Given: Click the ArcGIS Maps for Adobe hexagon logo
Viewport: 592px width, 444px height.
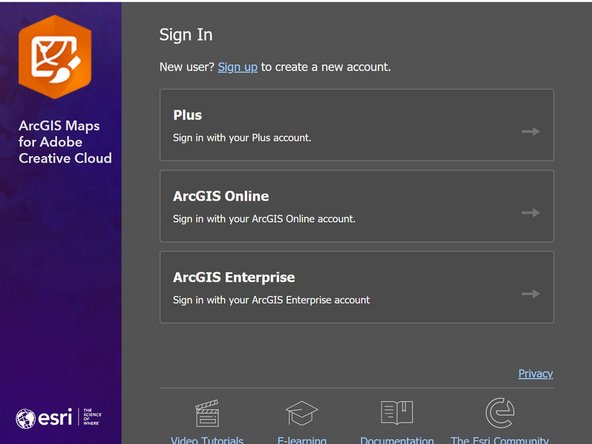Looking at the screenshot, I should [x=55, y=57].
